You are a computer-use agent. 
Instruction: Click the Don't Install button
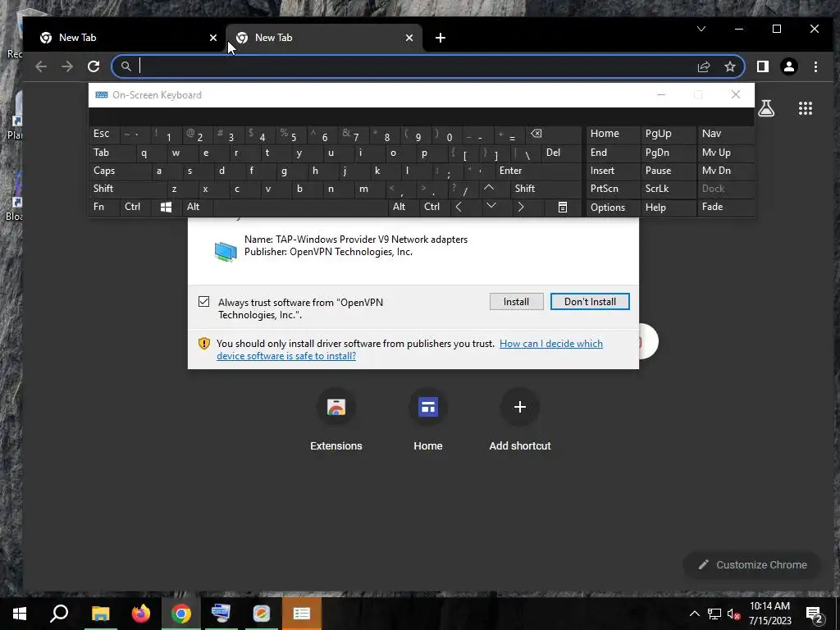[590, 302]
